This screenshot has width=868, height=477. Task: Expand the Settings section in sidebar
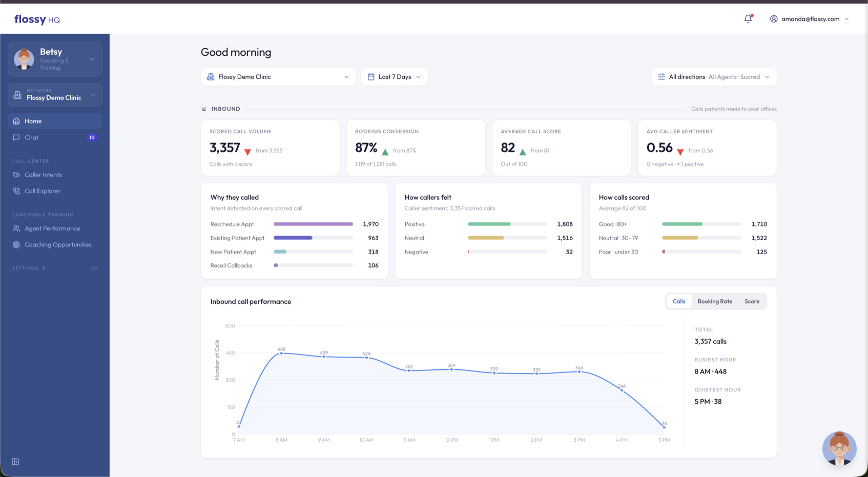click(29, 268)
